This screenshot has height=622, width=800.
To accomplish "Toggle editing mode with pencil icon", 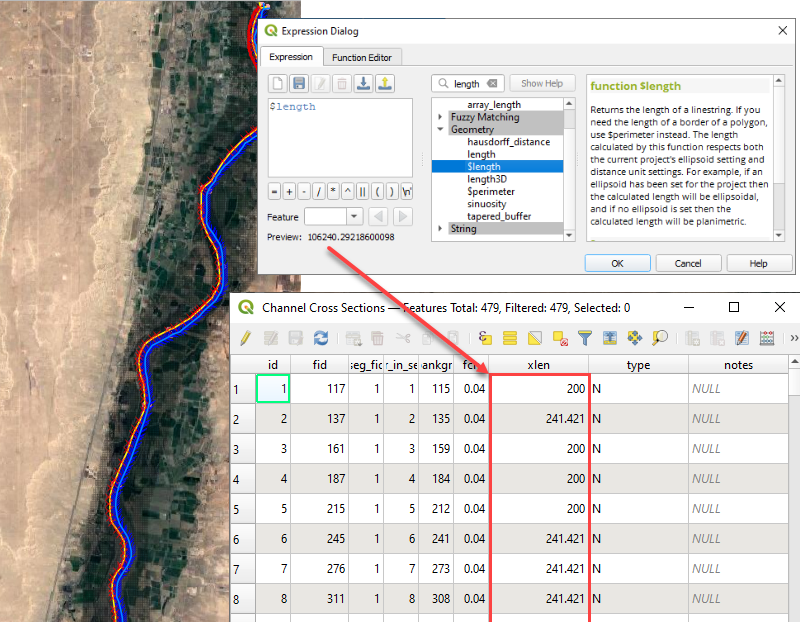I will click(x=246, y=338).
